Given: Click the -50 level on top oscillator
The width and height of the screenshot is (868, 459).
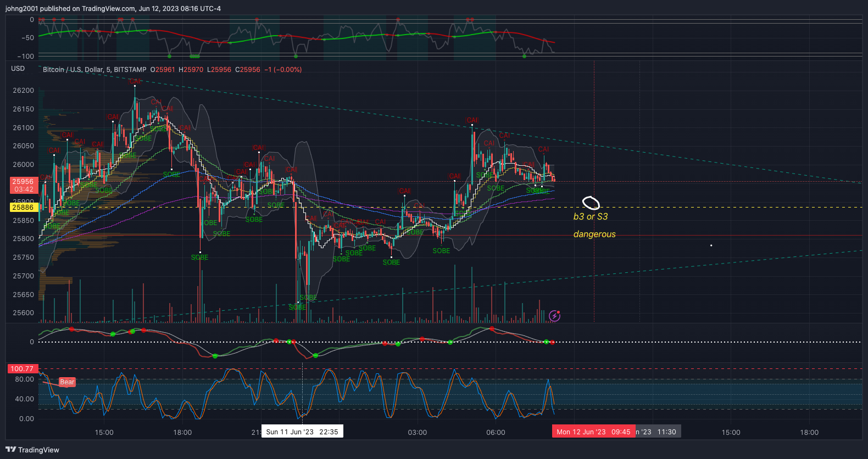Looking at the screenshot, I should pos(27,38).
